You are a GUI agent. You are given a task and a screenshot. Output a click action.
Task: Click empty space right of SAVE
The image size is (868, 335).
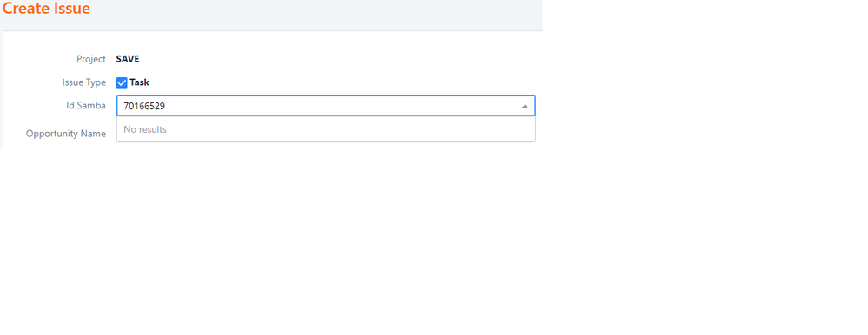pyautogui.click(x=332, y=59)
